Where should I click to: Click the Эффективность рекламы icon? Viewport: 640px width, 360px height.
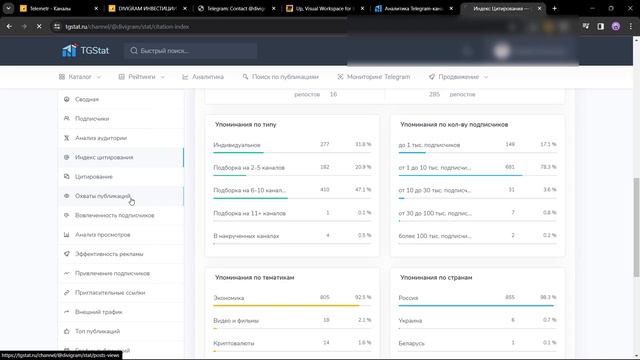67,254
